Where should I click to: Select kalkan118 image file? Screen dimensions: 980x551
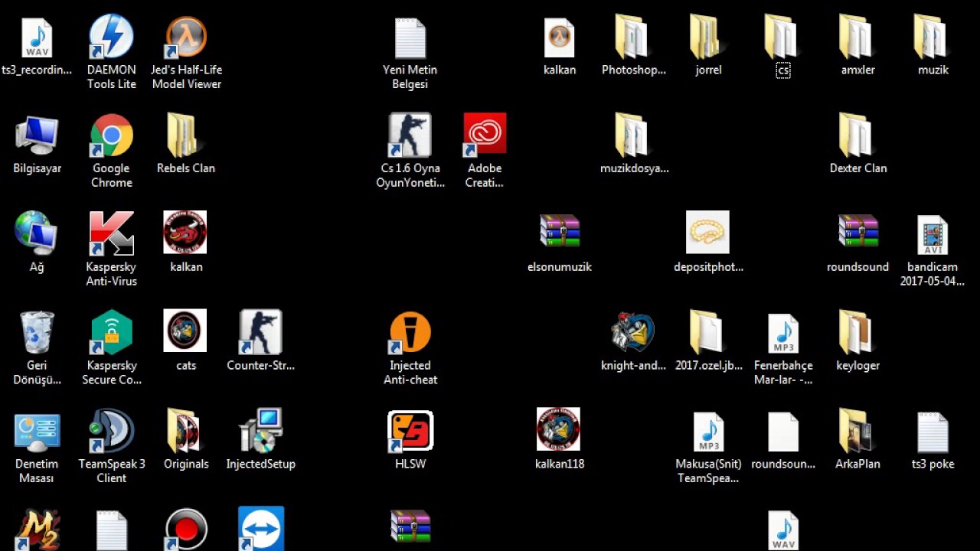pos(558,429)
